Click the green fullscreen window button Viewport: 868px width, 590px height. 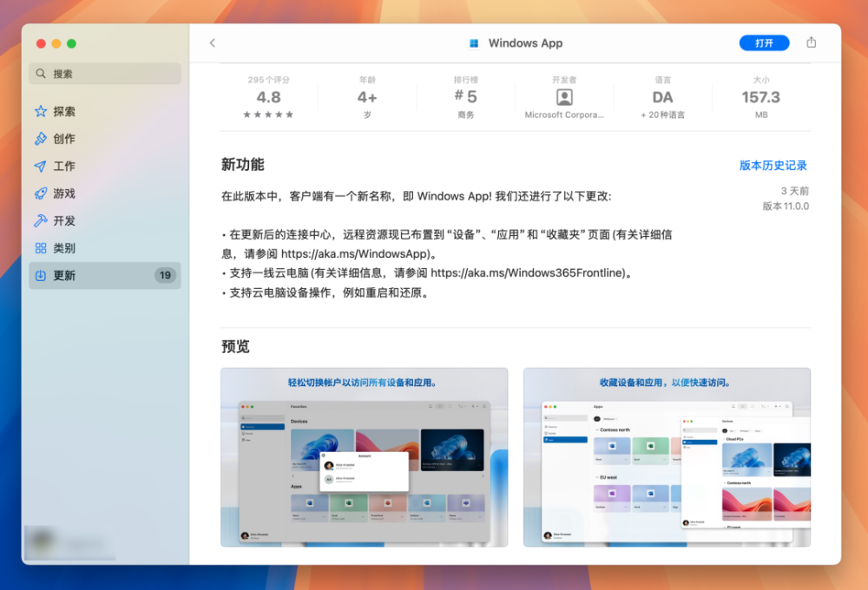[71, 43]
